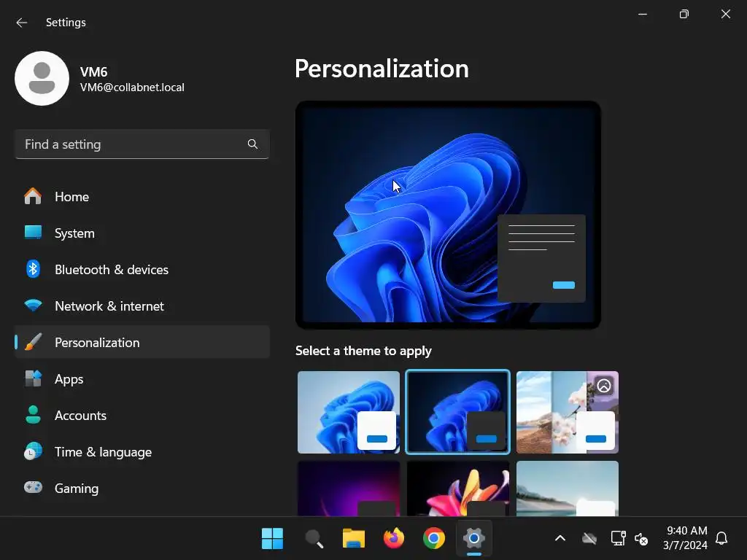747x560 pixels.
Task: Click the VM6 user avatar picture
Action: point(42,79)
